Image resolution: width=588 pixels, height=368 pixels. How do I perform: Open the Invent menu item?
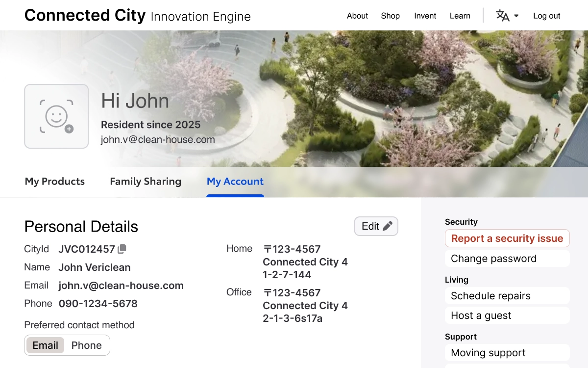(x=425, y=16)
